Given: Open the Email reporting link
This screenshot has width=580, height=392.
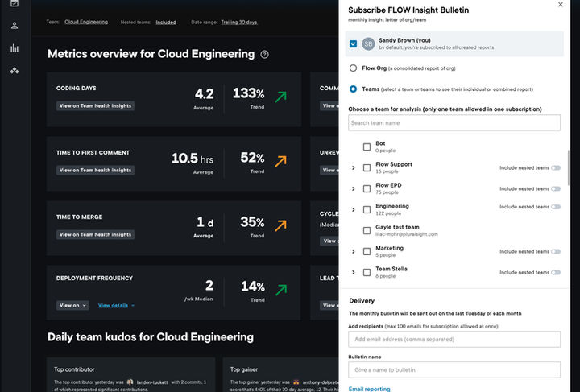Looking at the screenshot, I should click(369, 389).
